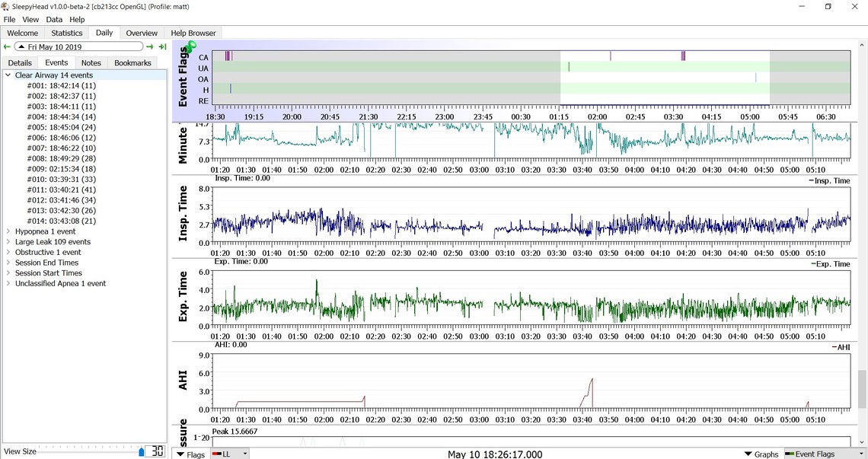Expand the Unclassified Apnea 1 event group
Image resolution: width=868 pixels, height=459 pixels.
(8, 283)
